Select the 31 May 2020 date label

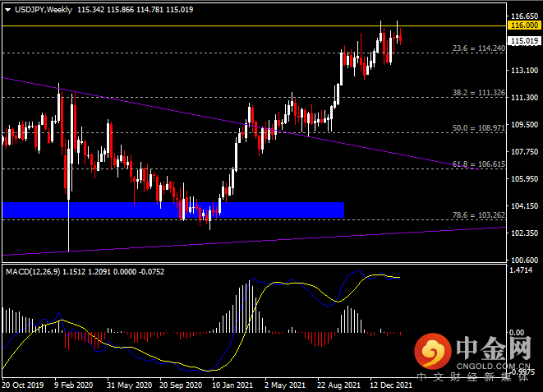pos(130,385)
